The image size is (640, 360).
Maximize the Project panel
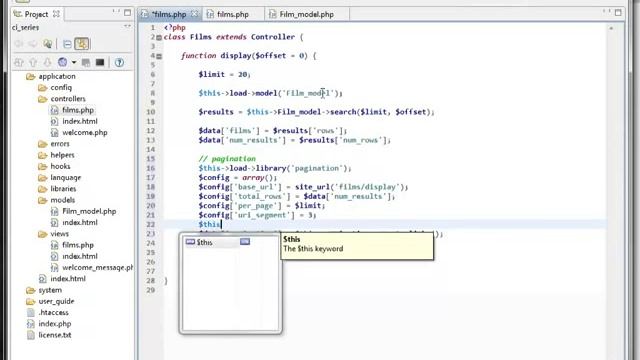128,13
